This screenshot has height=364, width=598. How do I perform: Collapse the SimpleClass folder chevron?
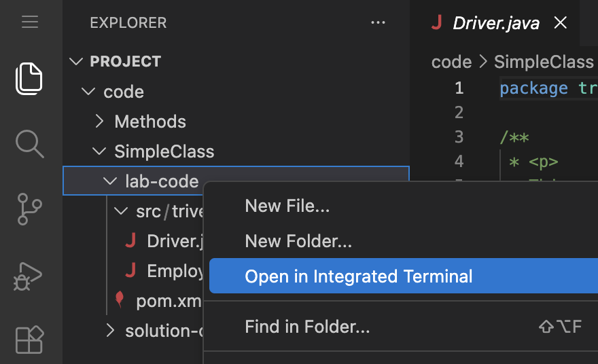[99, 151]
